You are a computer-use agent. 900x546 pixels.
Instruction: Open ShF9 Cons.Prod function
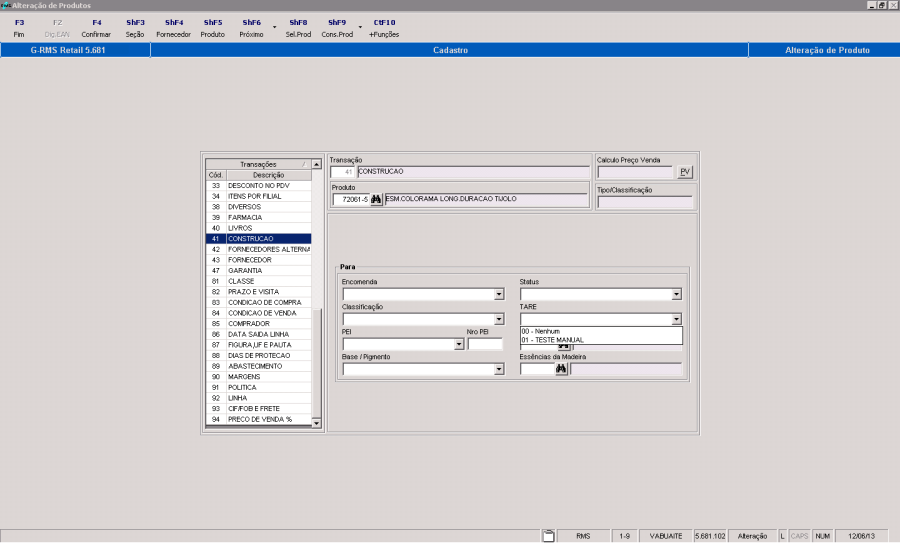337,28
